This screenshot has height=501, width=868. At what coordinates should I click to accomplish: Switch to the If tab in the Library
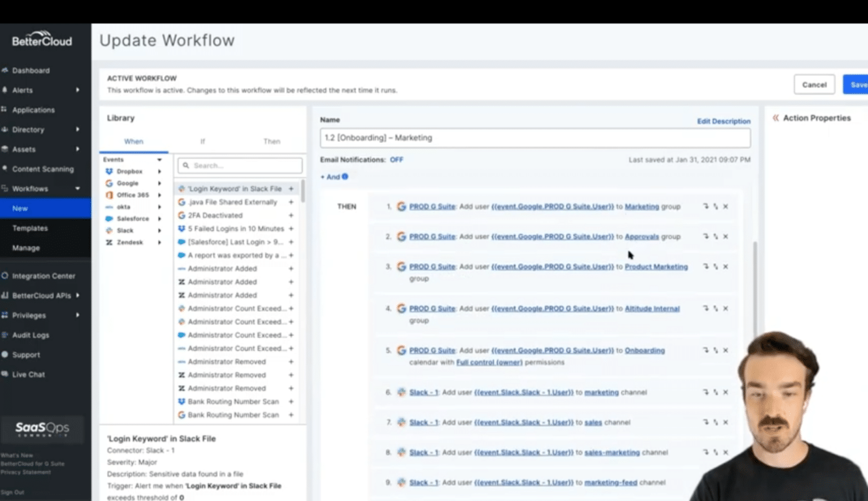tap(202, 141)
